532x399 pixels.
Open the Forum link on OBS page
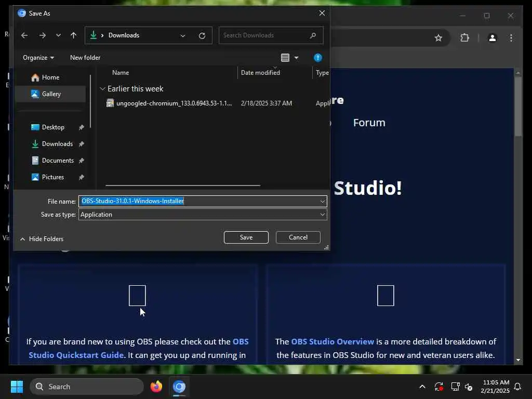pos(369,123)
